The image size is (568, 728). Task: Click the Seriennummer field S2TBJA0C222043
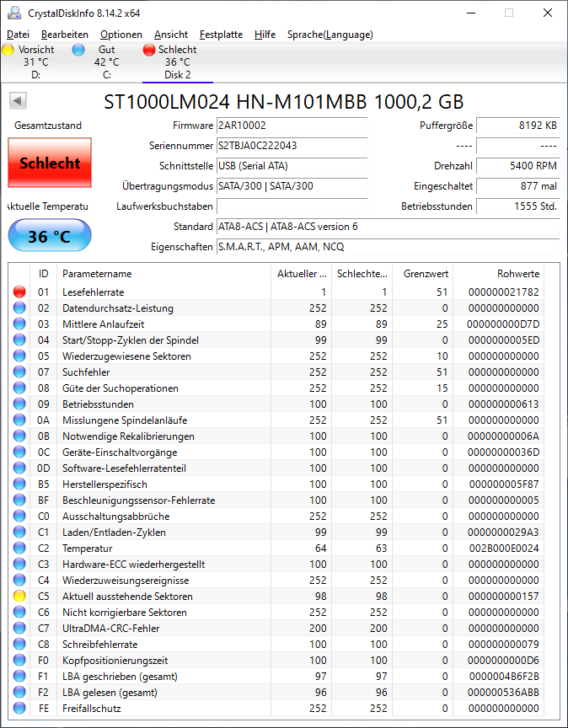click(x=292, y=146)
